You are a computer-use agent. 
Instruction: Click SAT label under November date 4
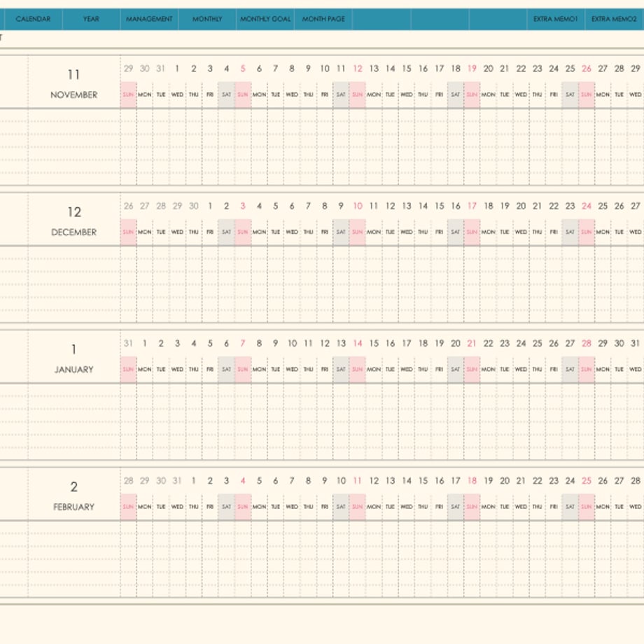coord(226,95)
